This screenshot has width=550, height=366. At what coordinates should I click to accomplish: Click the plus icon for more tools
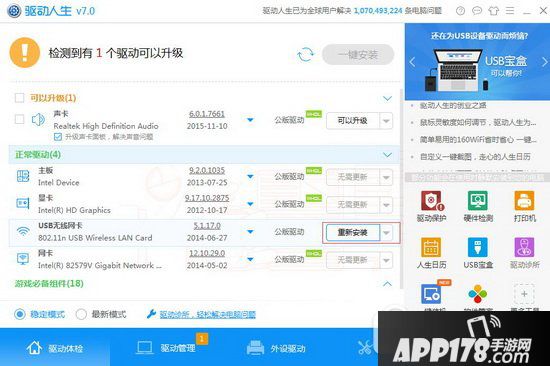tap(524, 294)
